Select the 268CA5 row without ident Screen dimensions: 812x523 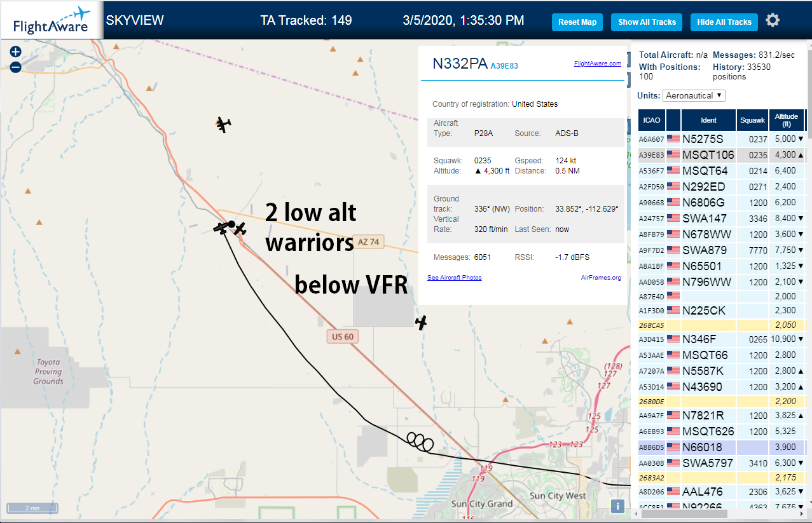click(722, 325)
